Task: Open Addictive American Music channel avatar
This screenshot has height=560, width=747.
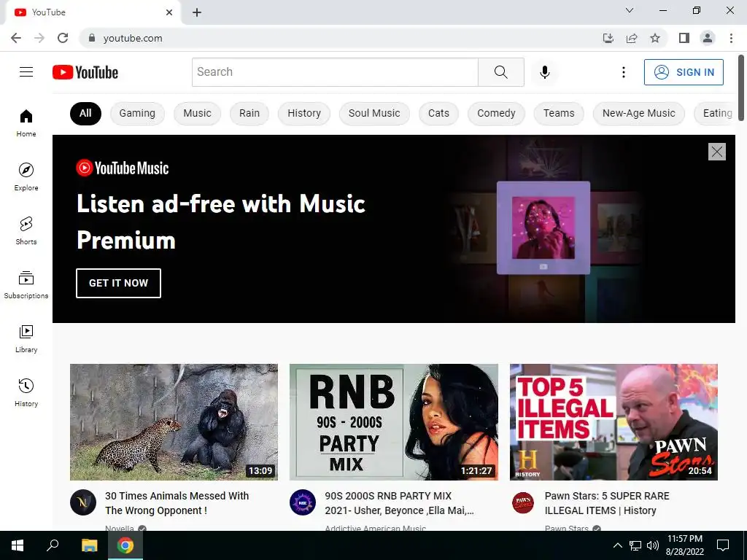Action: 303,502
